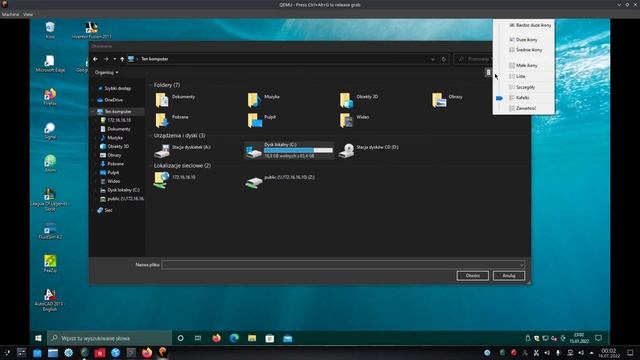Select Dysk lokalny (C:) in navigation tree
This screenshot has width=640, height=360.
click(x=120, y=190)
